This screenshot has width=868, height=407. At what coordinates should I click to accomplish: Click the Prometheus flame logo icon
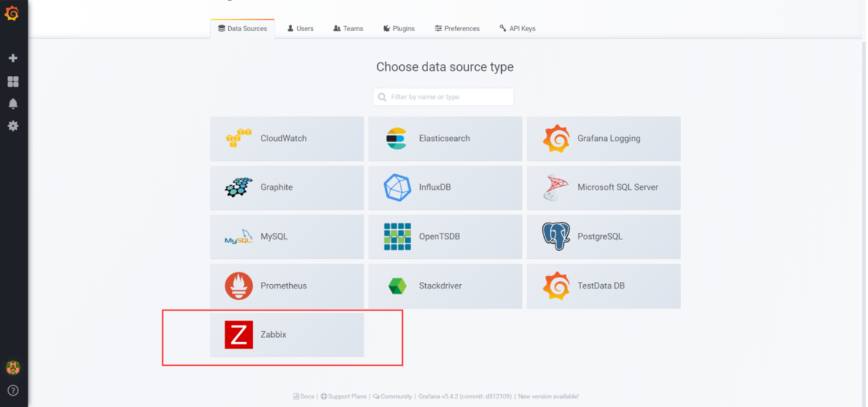pyautogui.click(x=239, y=285)
